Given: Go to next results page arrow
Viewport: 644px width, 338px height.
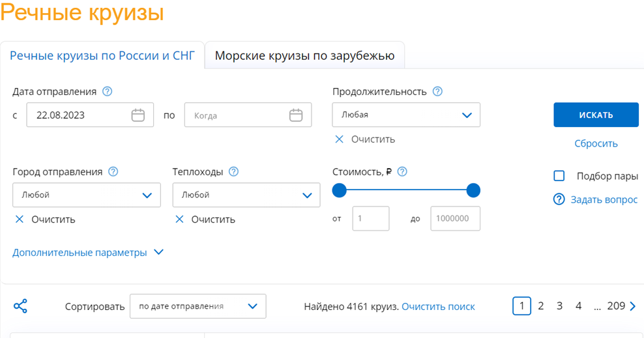Looking at the screenshot, I should [x=632, y=306].
